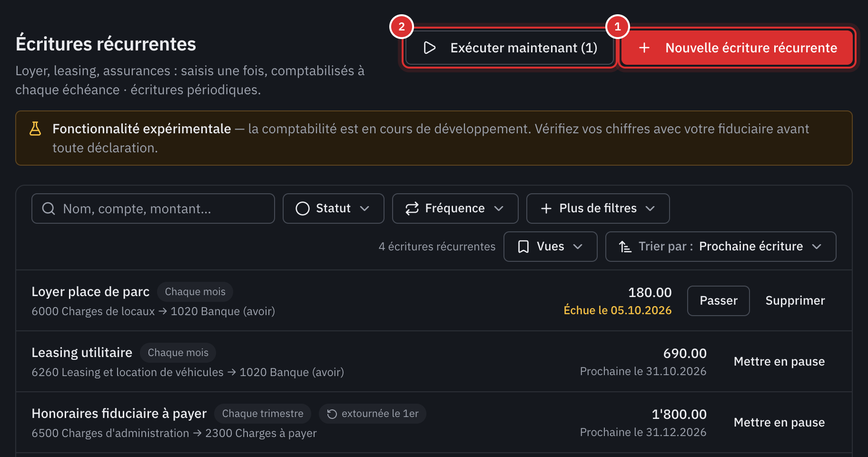The width and height of the screenshot is (868, 457).
Task: Pause the Leasing utilitaire entry
Action: (779, 362)
